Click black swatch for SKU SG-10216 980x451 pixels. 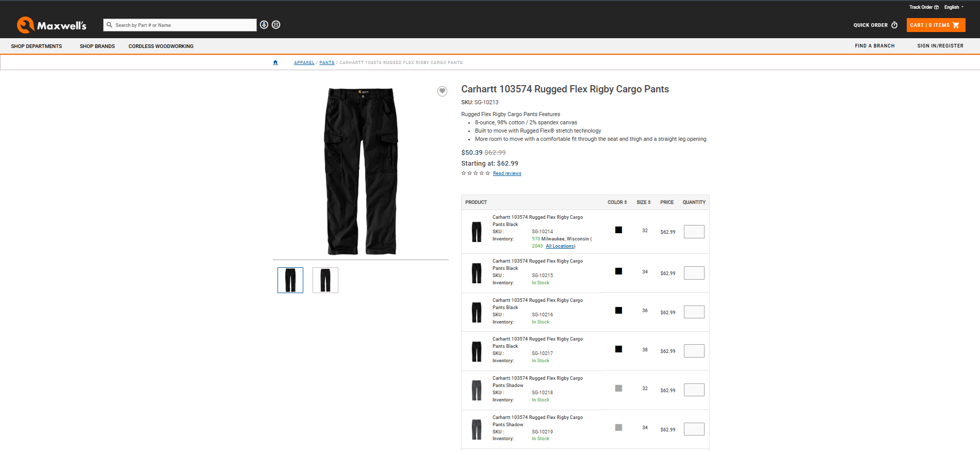618,311
